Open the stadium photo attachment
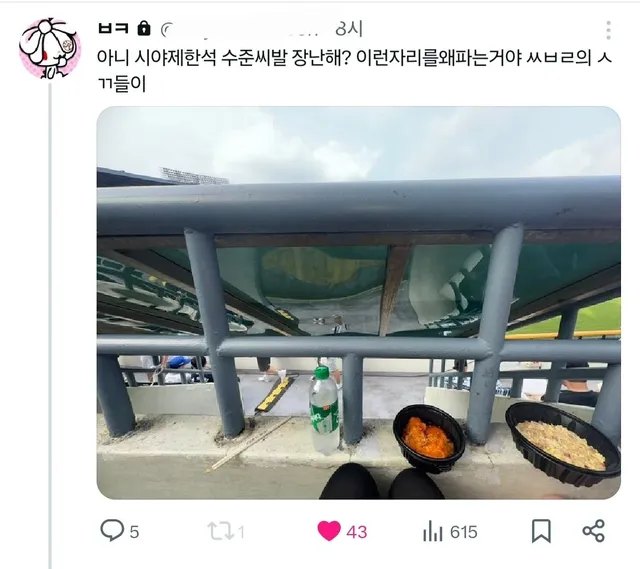 tap(359, 302)
